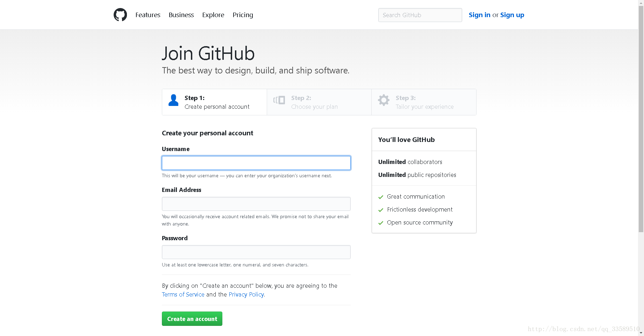644x336 pixels.
Task: Click the Unlimited public repositories text
Action: [x=417, y=175]
